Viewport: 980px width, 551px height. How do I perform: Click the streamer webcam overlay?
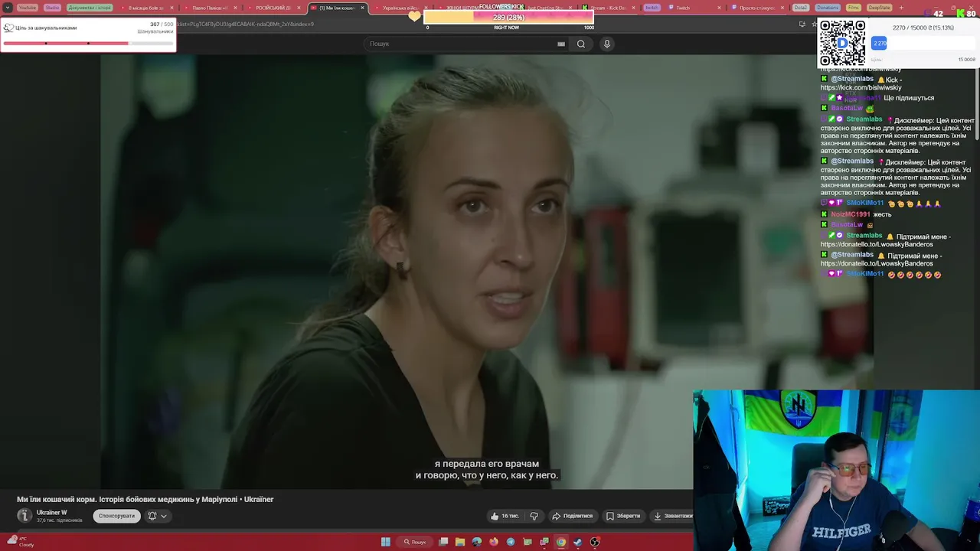836,470
